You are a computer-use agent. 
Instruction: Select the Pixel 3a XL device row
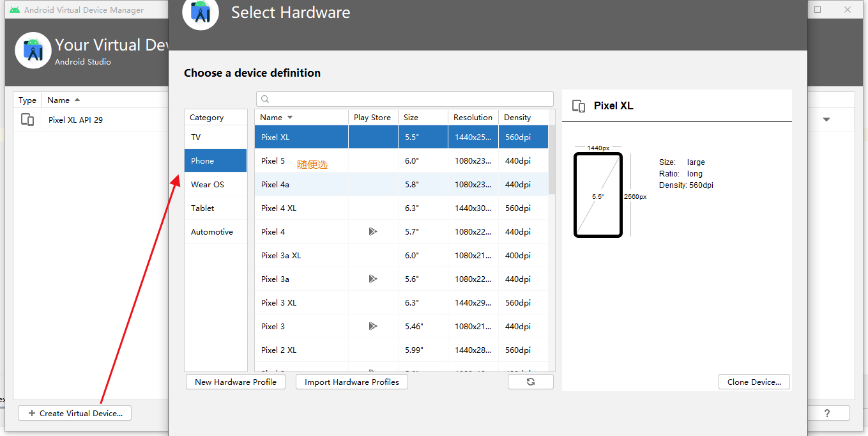tap(401, 255)
